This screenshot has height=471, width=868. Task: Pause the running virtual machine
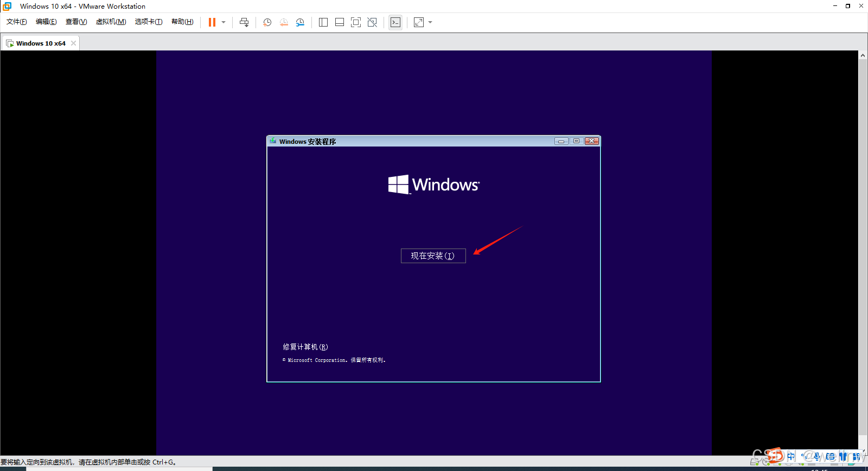[212, 22]
